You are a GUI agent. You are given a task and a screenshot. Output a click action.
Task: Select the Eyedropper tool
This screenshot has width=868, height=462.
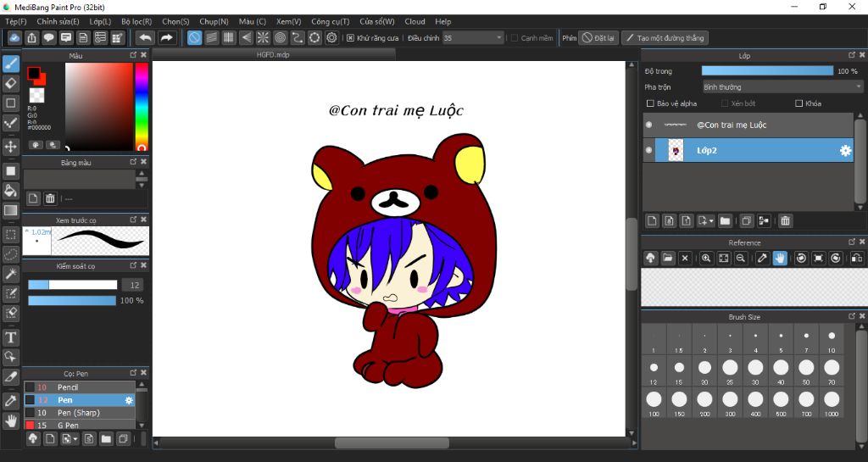click(10, 401)
